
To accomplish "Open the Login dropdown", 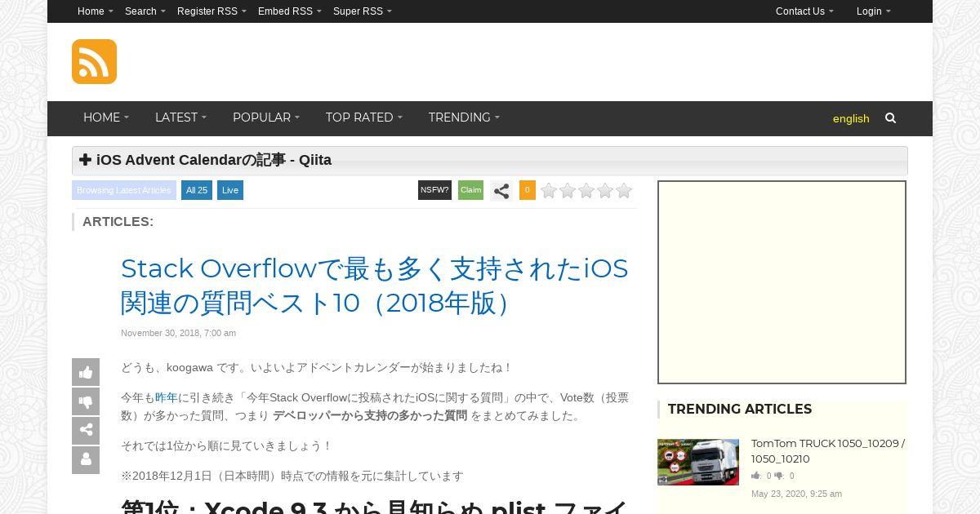I will (874, 11).
